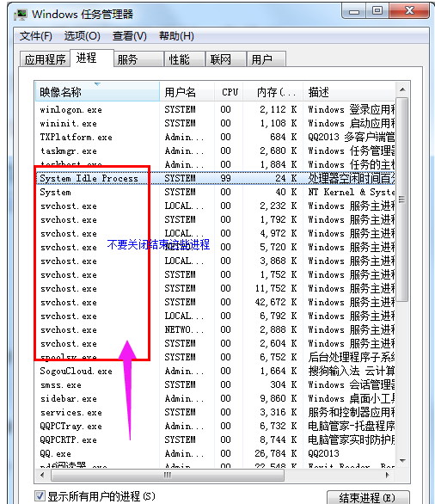Maximize the Task Manager window
The height and width of the screenshot is (504, 435).
pos(377,11)
